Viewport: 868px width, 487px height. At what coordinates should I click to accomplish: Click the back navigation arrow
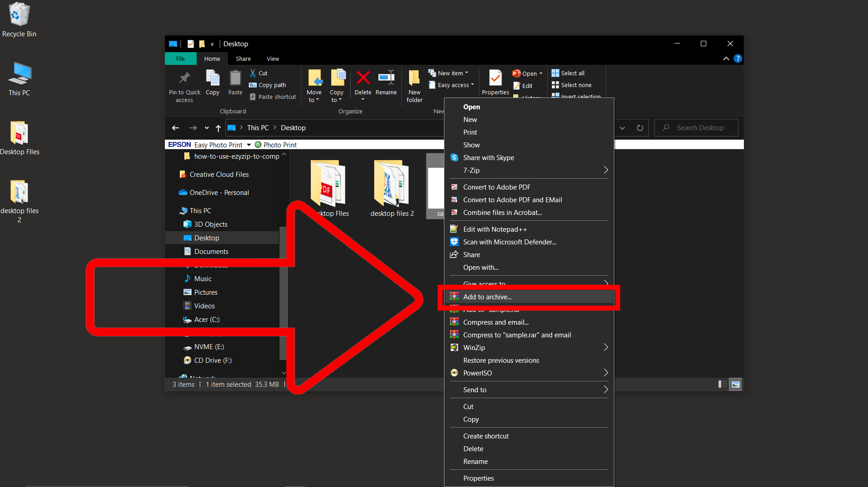175,127
